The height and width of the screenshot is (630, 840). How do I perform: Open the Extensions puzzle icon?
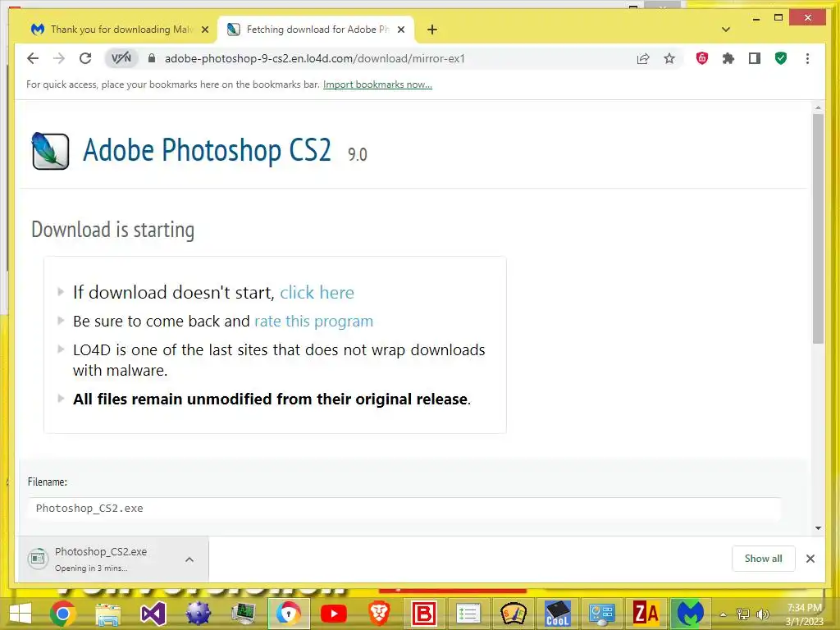[x=728, y=58]
